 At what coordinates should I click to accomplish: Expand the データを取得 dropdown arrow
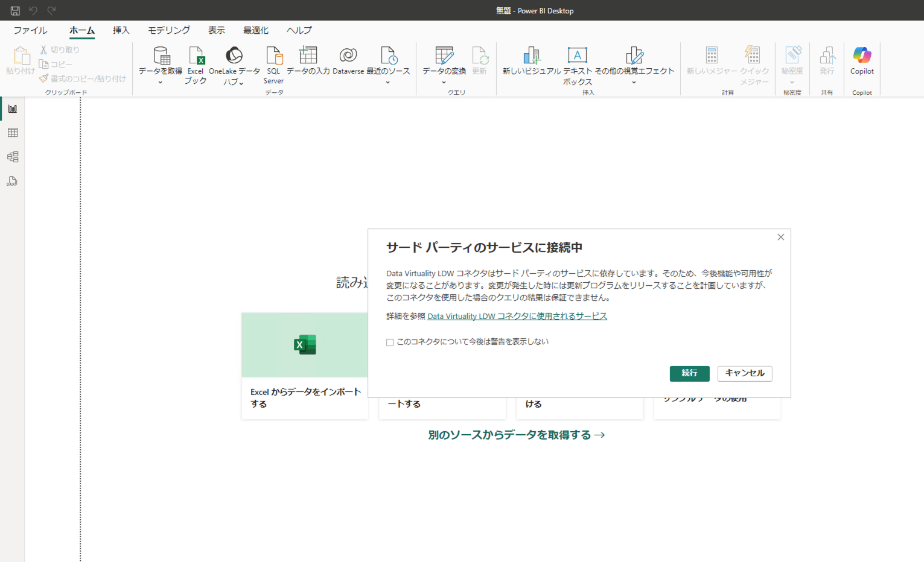tap(160, 83)
